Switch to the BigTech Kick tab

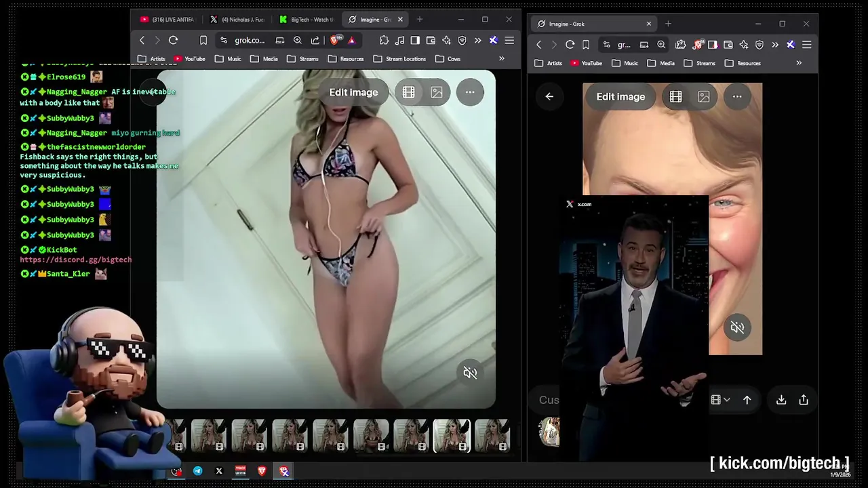click(307, 20)
